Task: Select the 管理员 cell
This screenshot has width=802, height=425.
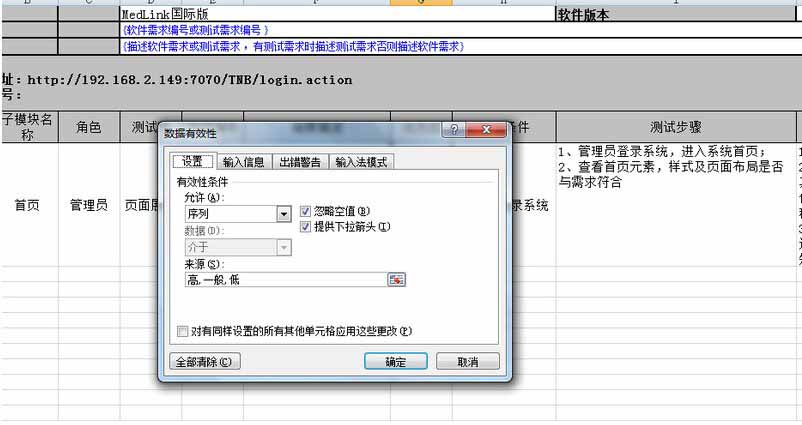Action: (89, 205)
